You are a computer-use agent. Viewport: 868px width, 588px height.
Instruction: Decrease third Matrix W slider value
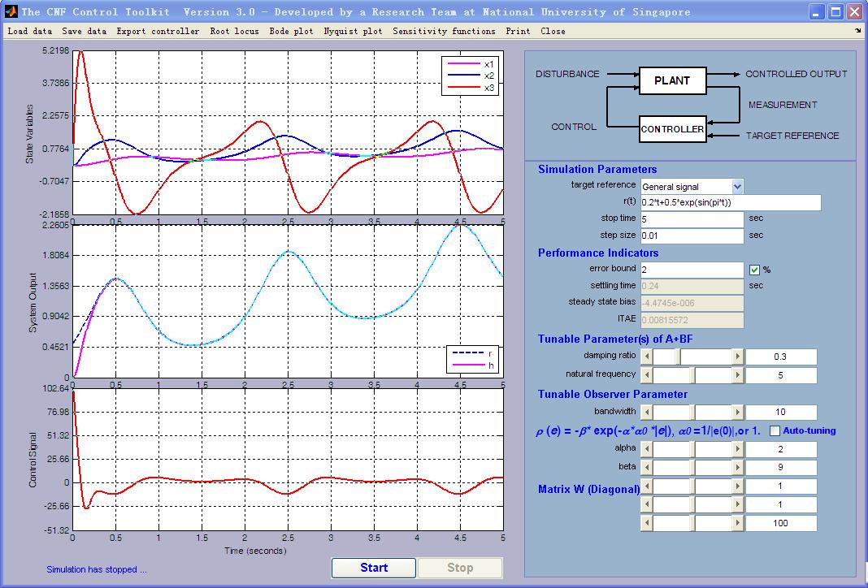[647, 523]
